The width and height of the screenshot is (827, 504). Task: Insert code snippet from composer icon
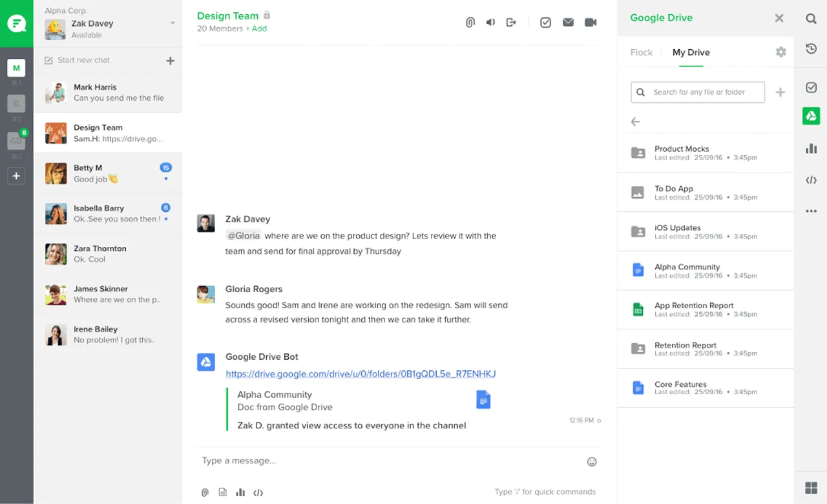[258, 492]
